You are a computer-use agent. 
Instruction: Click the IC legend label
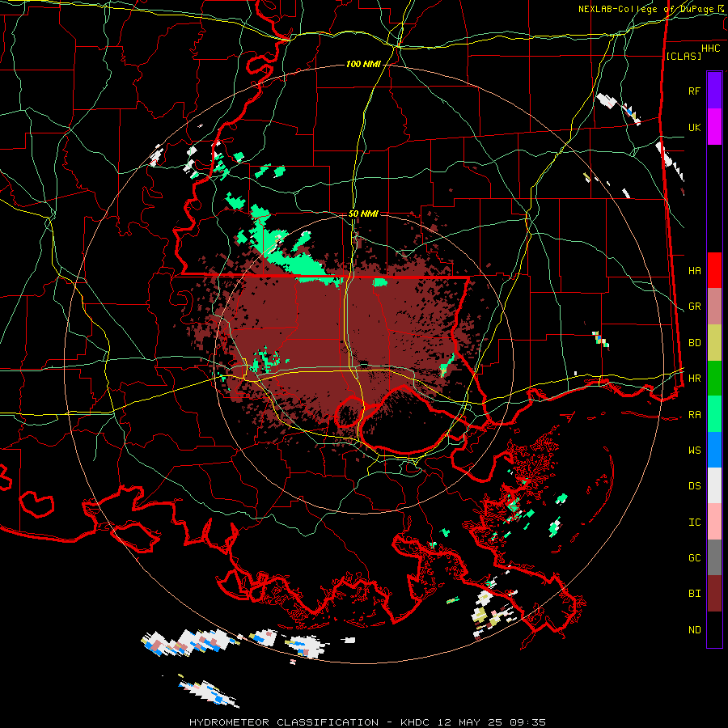[x=694, y=523]
